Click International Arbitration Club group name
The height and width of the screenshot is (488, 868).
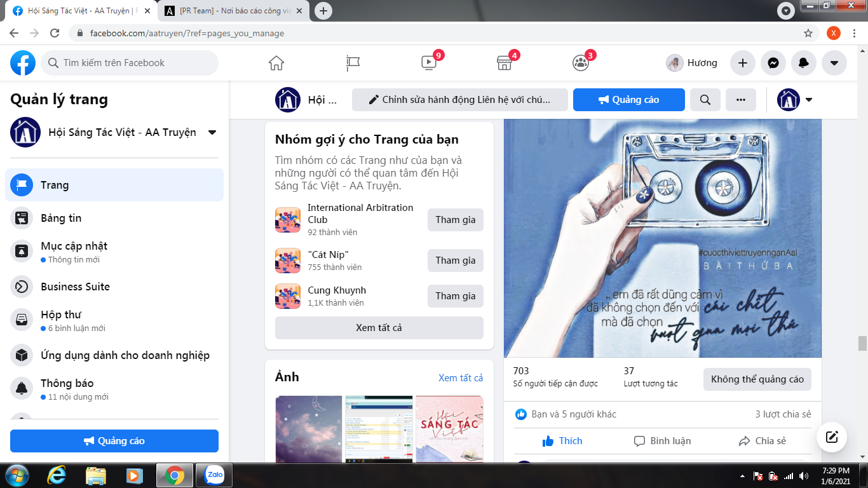point(360,213)
